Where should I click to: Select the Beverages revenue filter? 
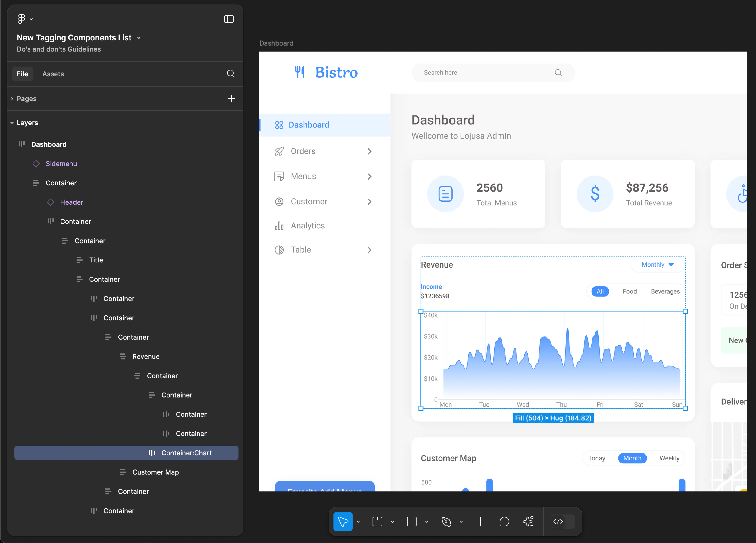click(665, 291)
